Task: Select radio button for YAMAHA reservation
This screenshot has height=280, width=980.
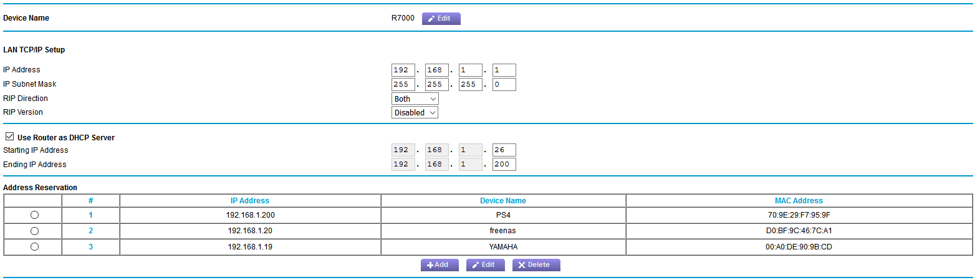Action: 34,247
